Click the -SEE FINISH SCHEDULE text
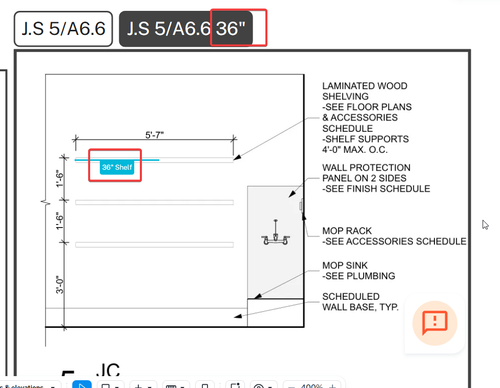 [376, 189]
